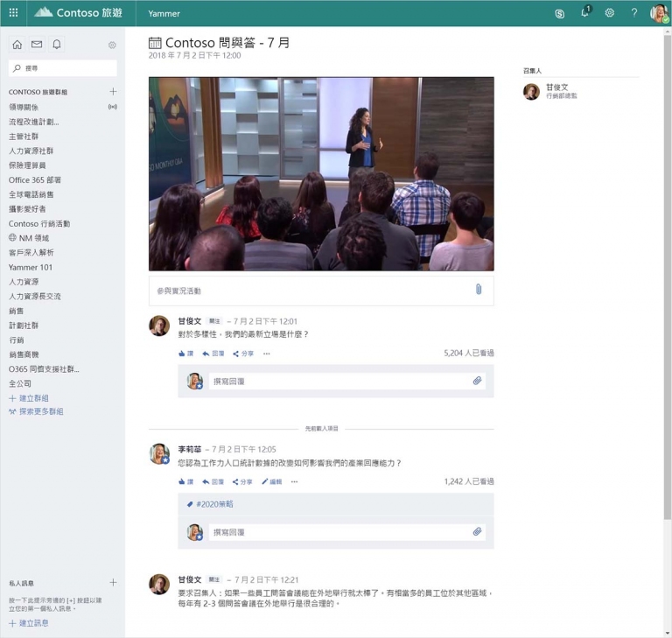Open 流程改進計劃 group
The width and height of the screenshot is (672, 638).
pyautogui.click(x=34, y=122)
